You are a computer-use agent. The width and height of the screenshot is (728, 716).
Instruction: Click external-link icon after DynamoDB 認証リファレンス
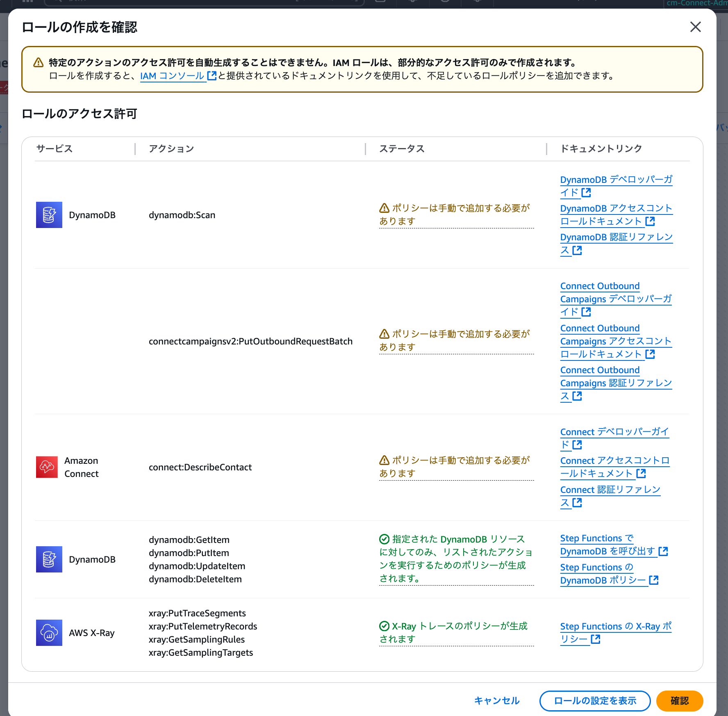pyautogui.click(x=577, y=250)
